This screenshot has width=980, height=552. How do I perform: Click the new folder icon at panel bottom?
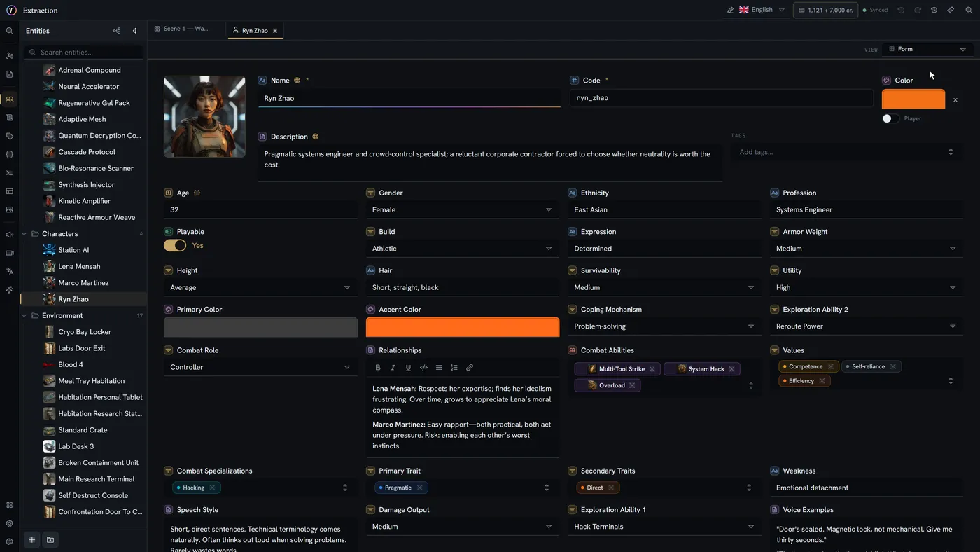50,540
